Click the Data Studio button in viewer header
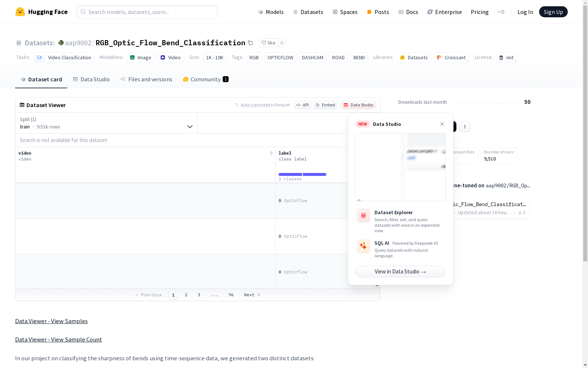The image size is (588, 368). (x=358, y=105)
